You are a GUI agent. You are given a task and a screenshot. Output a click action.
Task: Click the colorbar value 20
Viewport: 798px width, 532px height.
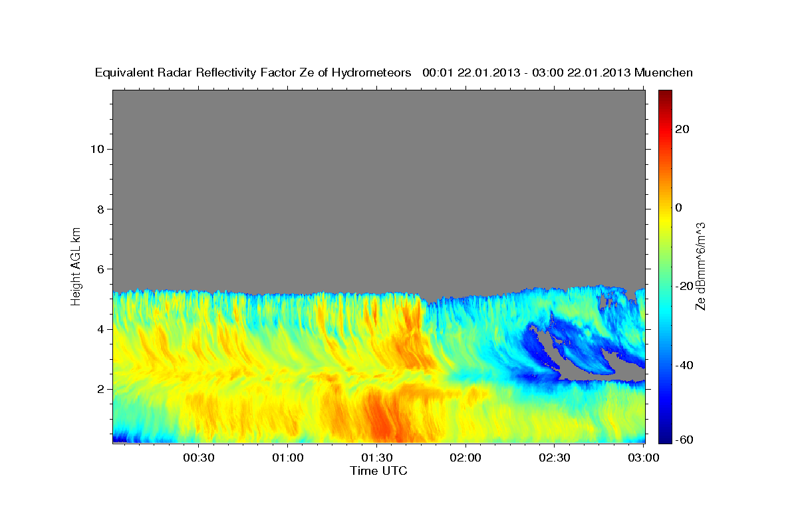click(682, 129)
